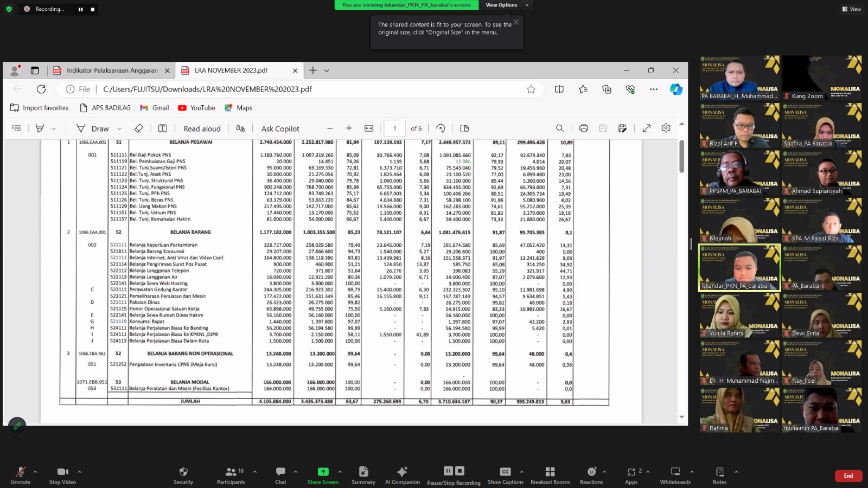This screenshot has width=868, height=488.
Task: Click the Erase tool in PDF toolbar
Action: 138,129
